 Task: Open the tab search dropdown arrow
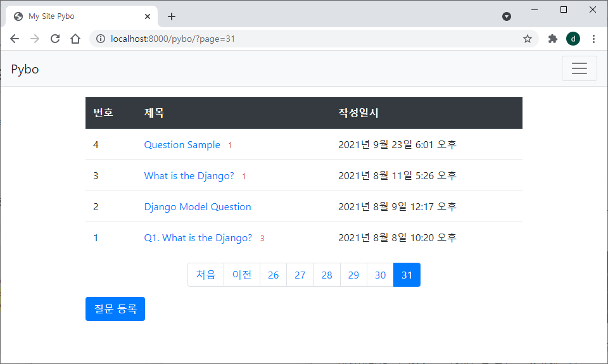click(x=507, y=16)
